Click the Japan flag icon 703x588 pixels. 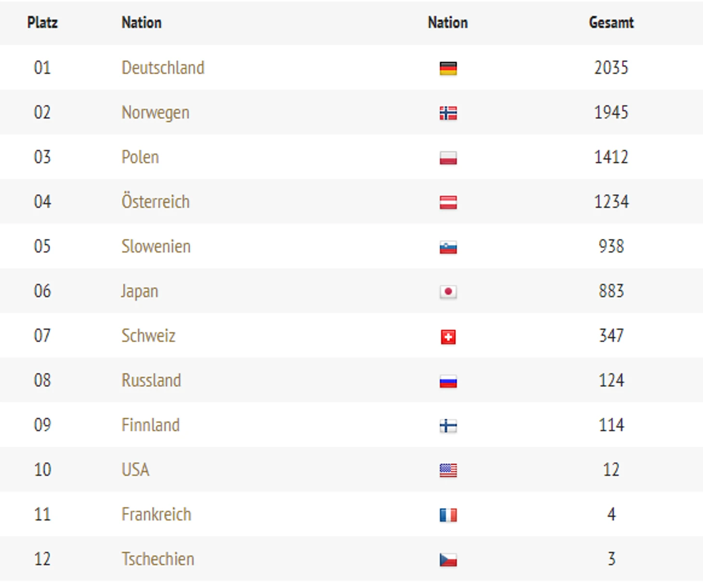pos(448,292)
